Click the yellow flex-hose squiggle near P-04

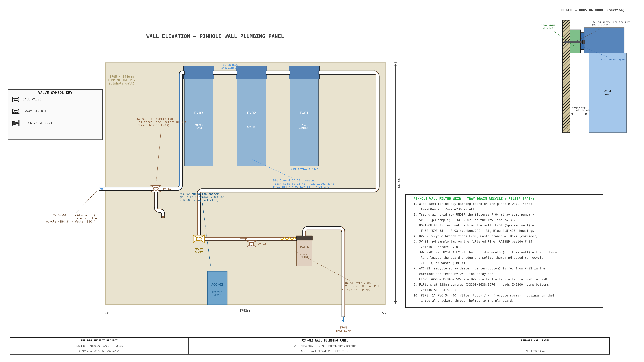[x=288, y=239]
